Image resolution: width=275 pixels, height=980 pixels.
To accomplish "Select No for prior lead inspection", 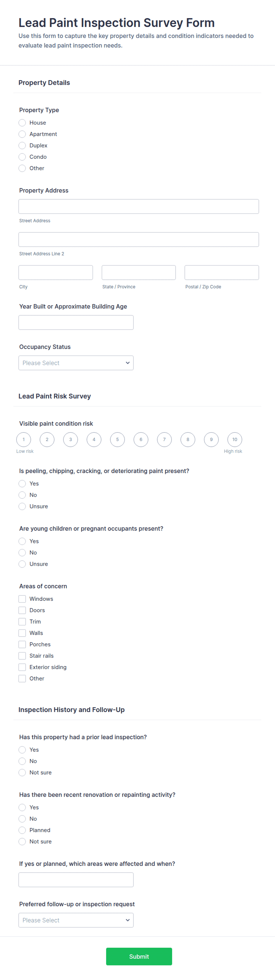I will (22, 761).
